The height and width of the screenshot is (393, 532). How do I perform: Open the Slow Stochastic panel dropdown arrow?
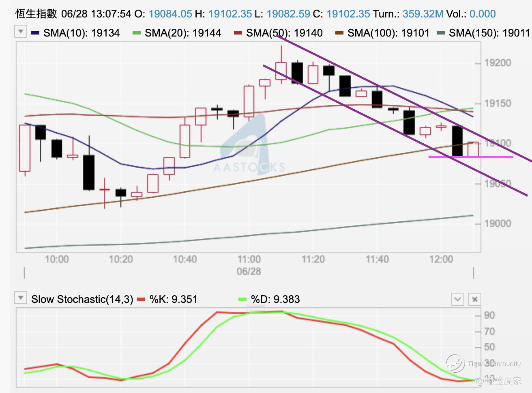20,298
